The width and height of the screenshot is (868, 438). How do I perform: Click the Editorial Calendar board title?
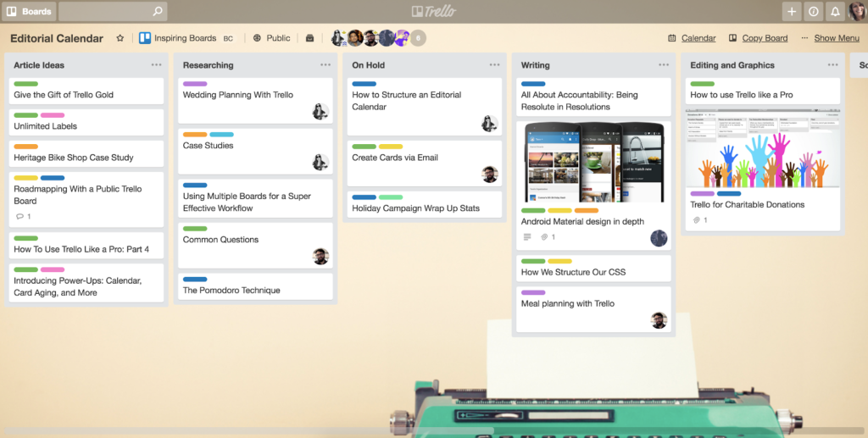[x=57, y=38]
